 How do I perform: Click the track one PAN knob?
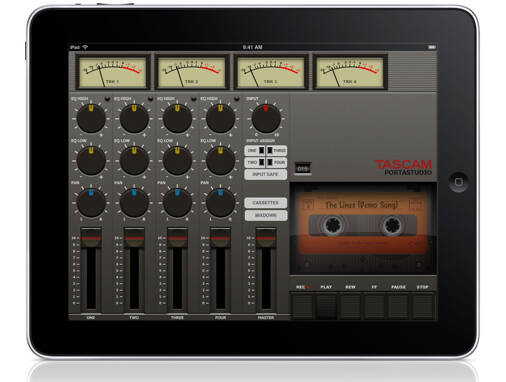tap(91, 203)
